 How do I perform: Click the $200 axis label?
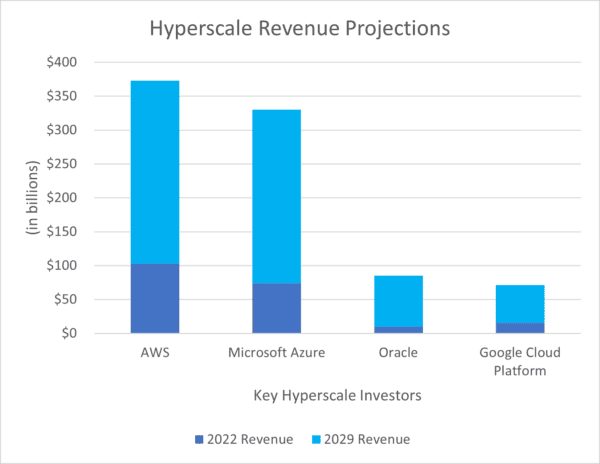click(62, 198)
